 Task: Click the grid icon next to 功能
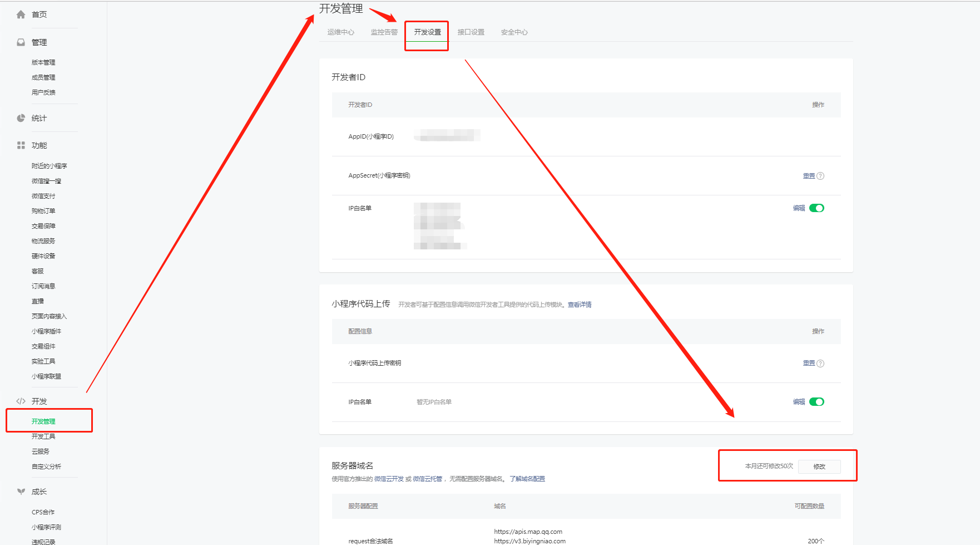21,145
